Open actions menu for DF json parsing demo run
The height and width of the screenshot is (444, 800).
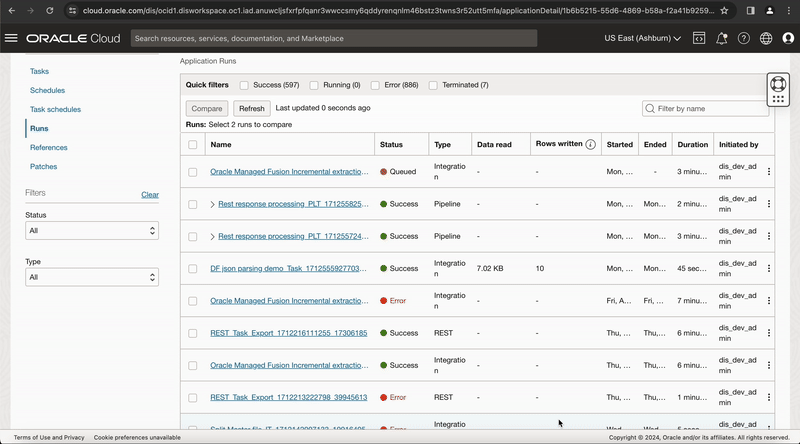pos(769,268)
